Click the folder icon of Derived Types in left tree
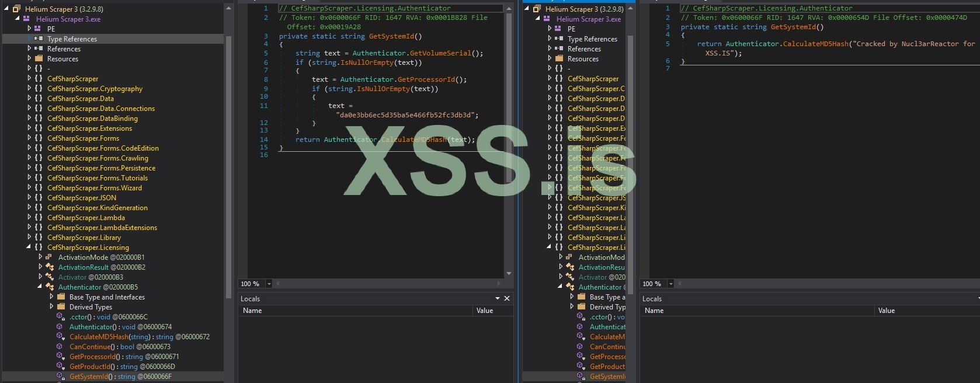The width and height of the screenshot is (980, 383). (x=61, y=307)
